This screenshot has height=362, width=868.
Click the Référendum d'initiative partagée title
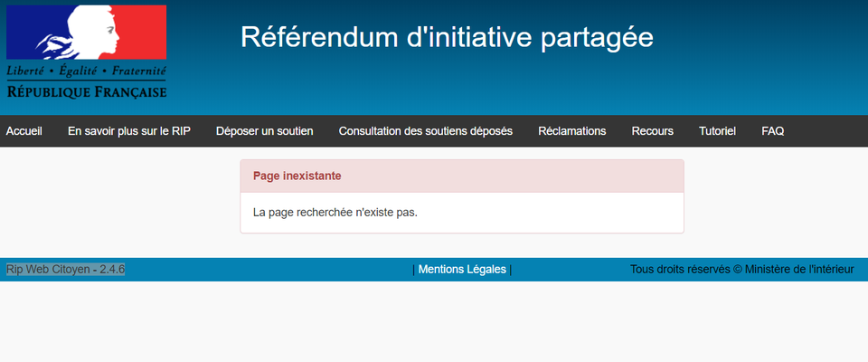(447, 36)
